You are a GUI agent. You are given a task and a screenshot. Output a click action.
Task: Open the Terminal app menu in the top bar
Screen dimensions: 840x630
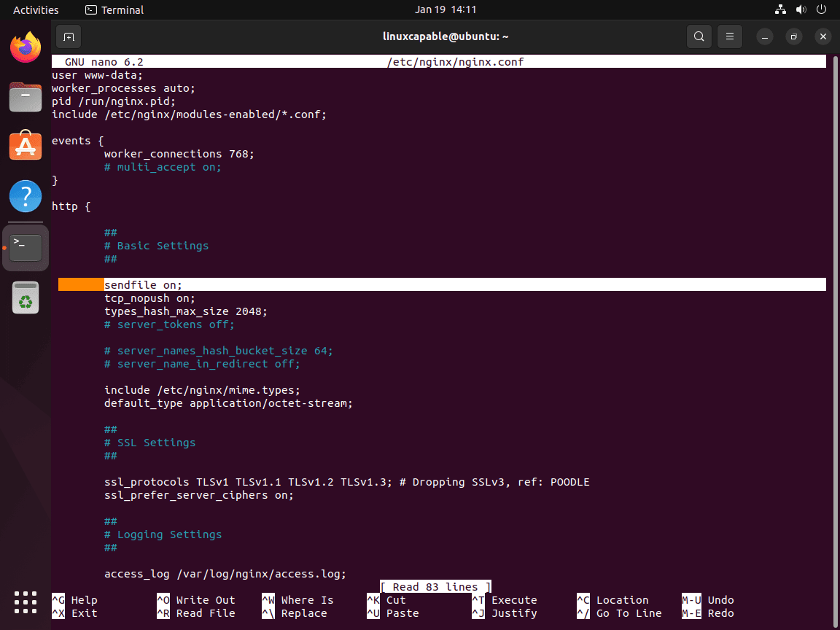pyautogui.click(x=114, y=9)
